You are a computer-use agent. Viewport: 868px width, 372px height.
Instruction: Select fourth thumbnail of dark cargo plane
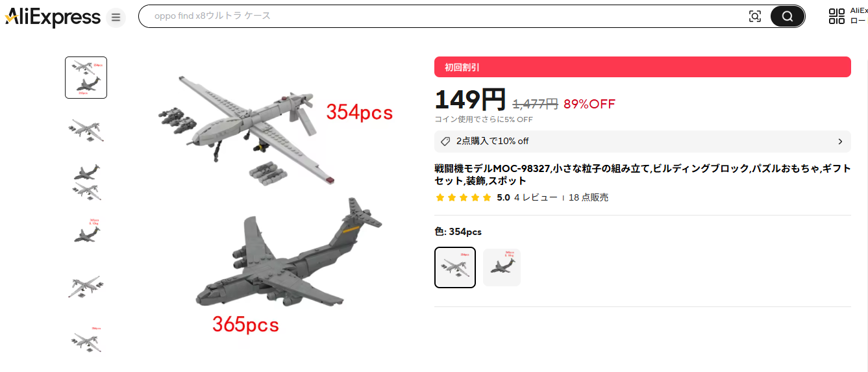point(86,232)
